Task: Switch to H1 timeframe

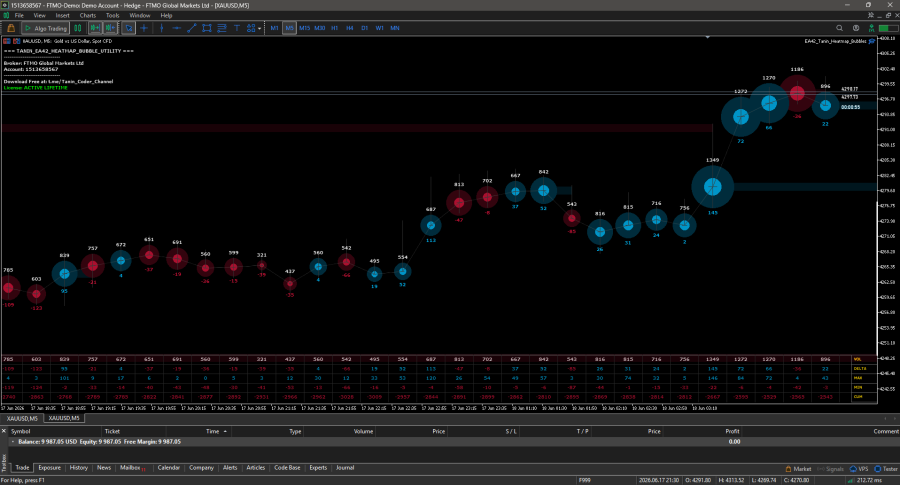Action: click(335, 28)
